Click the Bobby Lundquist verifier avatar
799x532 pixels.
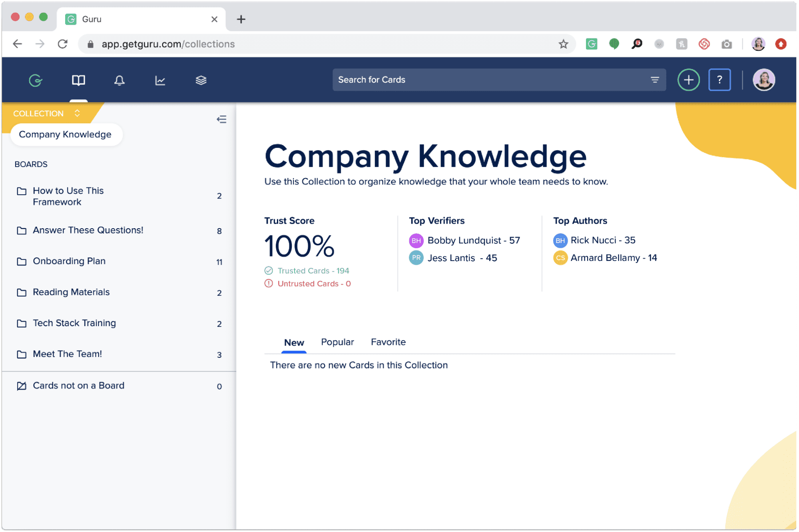[x=416, y=240]
